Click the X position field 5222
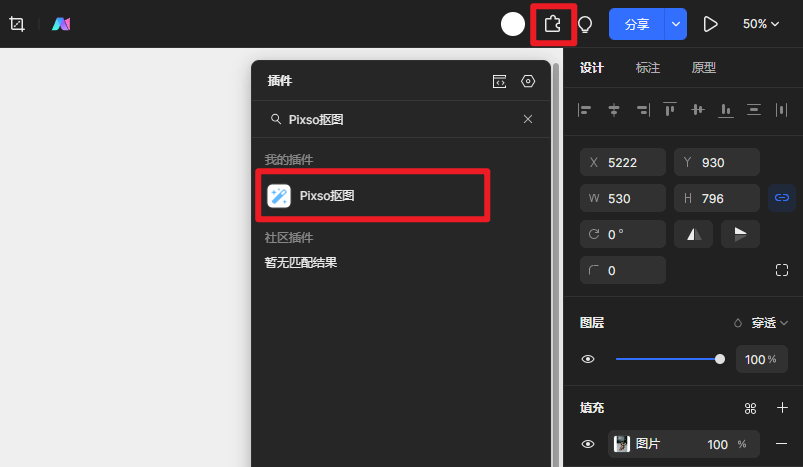The width and height of the screenshot is (803, 467). coord(623,162)
